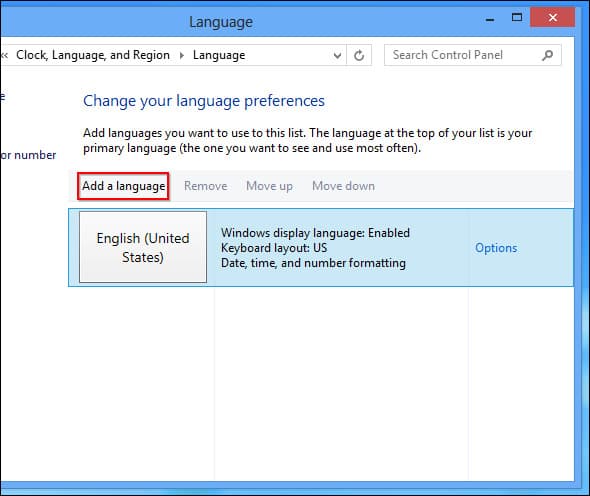590x496 pixels.
Task: Click the Language breadcrumb item
Action: tap(219, 55)
